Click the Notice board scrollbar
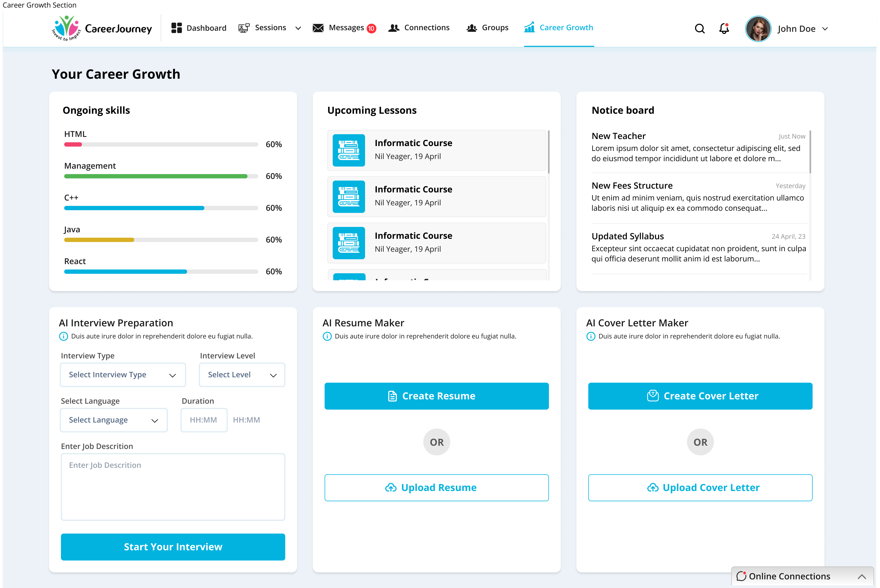This screenshot has width=880, height=588. coord(810,152)
